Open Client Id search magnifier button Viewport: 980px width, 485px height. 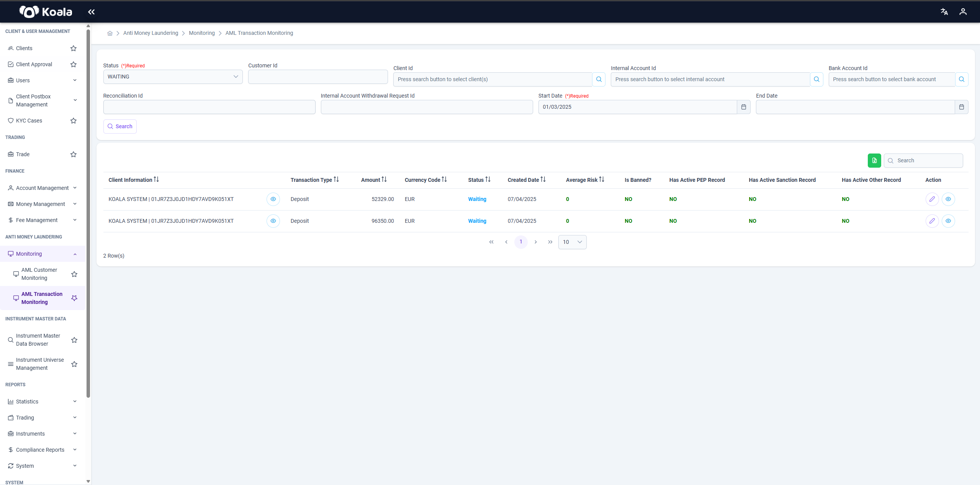599,79
